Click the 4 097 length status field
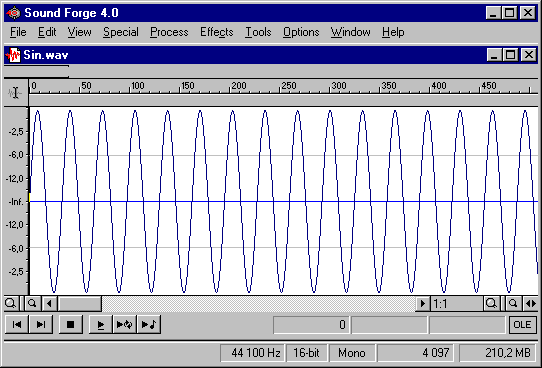 coord(415,353)
